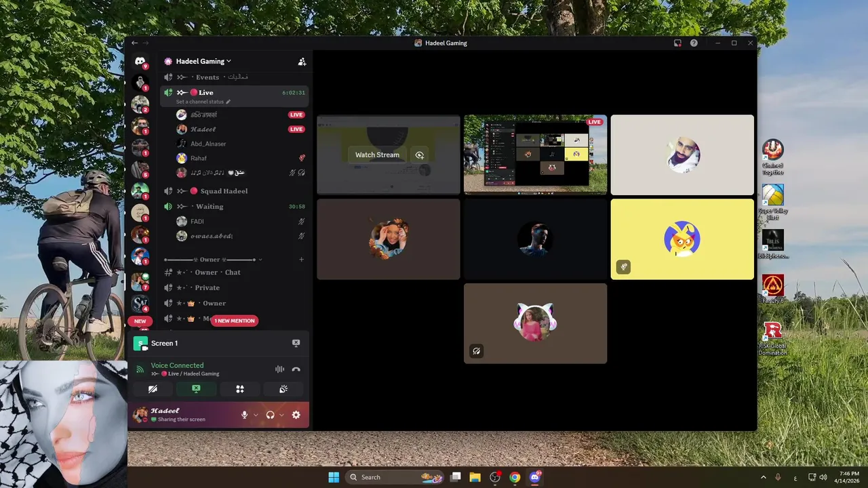Toggle microphone mute in user panel

point(245,415)
